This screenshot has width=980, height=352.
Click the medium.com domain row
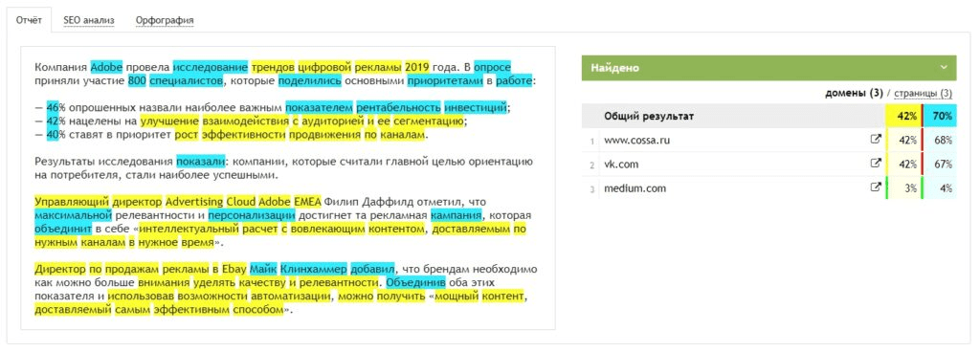(x=768, y=187)
